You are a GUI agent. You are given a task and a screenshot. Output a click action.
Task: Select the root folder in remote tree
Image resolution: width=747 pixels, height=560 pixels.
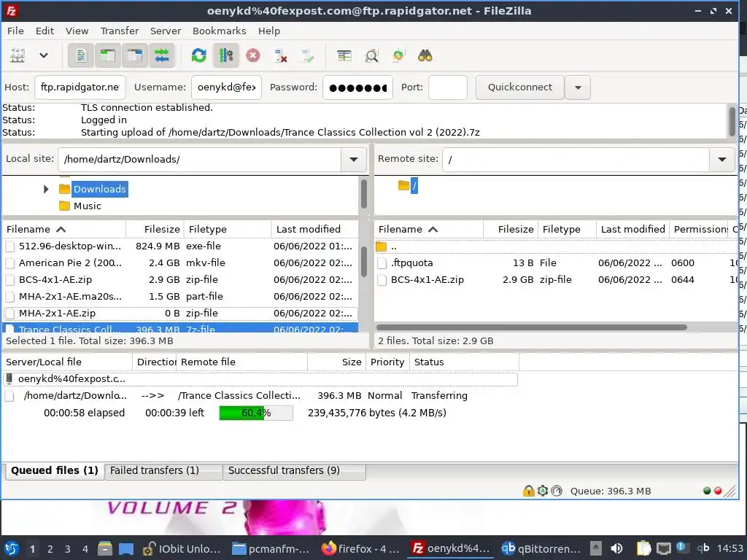pyautogui.click(x=414, y=186)
